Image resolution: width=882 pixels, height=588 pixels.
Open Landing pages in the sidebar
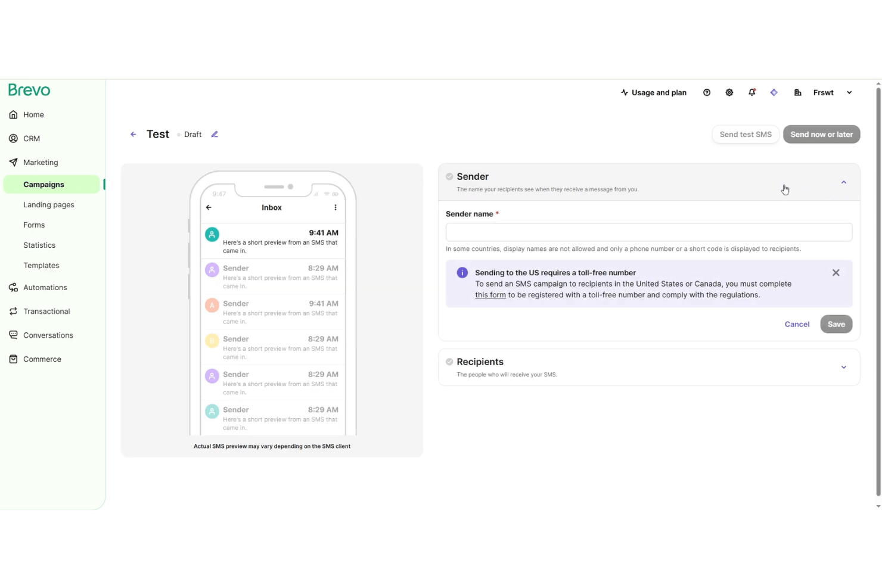tap(49, 205)
